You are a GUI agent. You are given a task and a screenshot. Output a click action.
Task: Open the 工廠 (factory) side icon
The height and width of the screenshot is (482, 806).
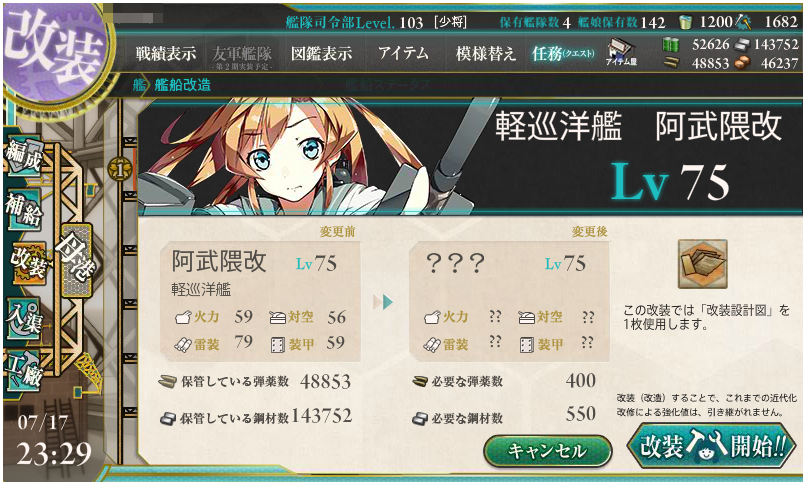click(24, 370)
